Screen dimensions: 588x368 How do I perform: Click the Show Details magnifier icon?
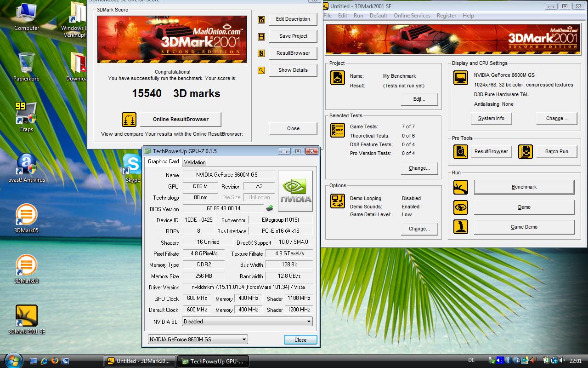click(x=261, y=70)
